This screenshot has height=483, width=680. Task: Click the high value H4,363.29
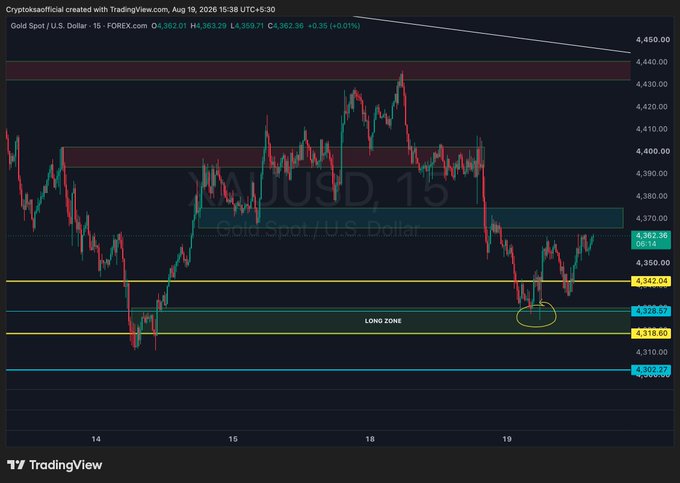click(x=209, y=26)
